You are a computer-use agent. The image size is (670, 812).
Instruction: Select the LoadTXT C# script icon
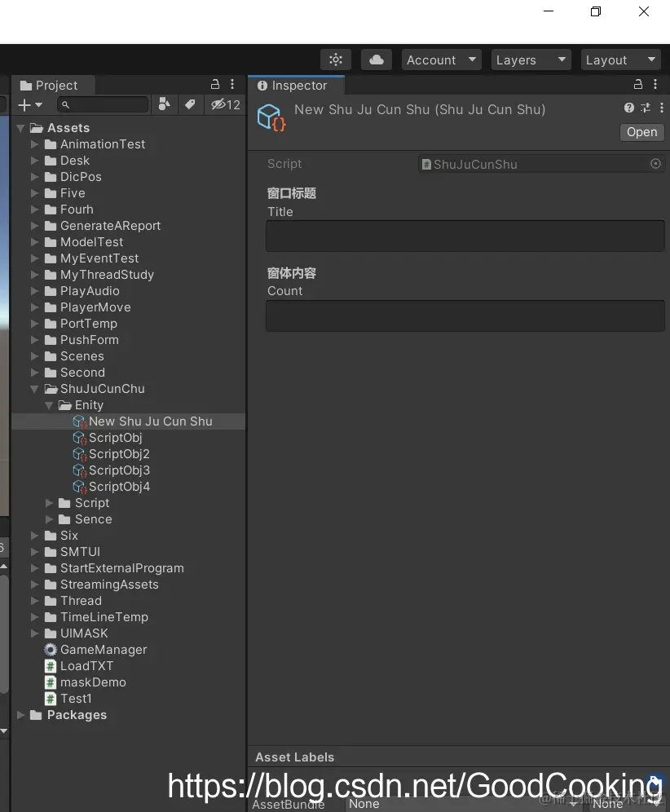pos(51,666)
